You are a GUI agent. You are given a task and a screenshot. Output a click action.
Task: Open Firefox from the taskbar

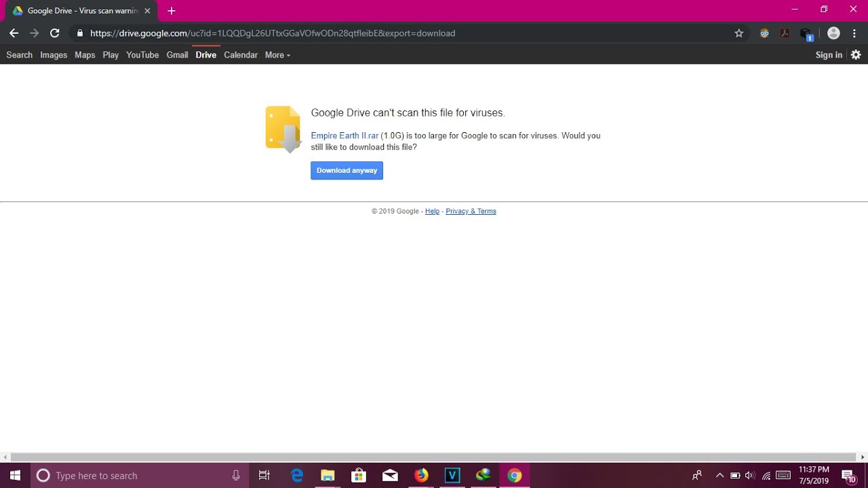click(x=421, y=475)
